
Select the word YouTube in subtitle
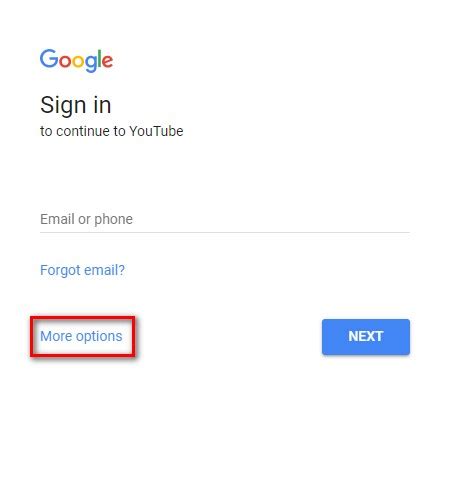click(156, 131)
